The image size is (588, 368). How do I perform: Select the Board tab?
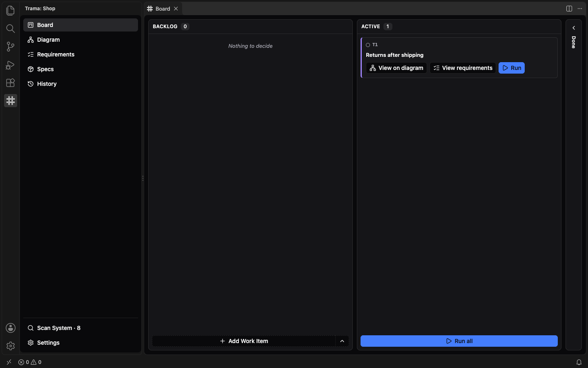tap(163, 9)
